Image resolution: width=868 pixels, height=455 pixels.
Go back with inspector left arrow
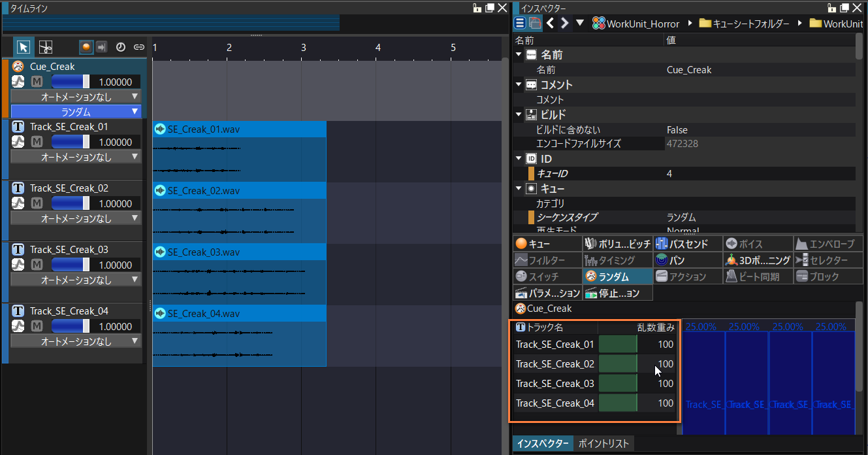pyautogui.click(x=550, y=23)
